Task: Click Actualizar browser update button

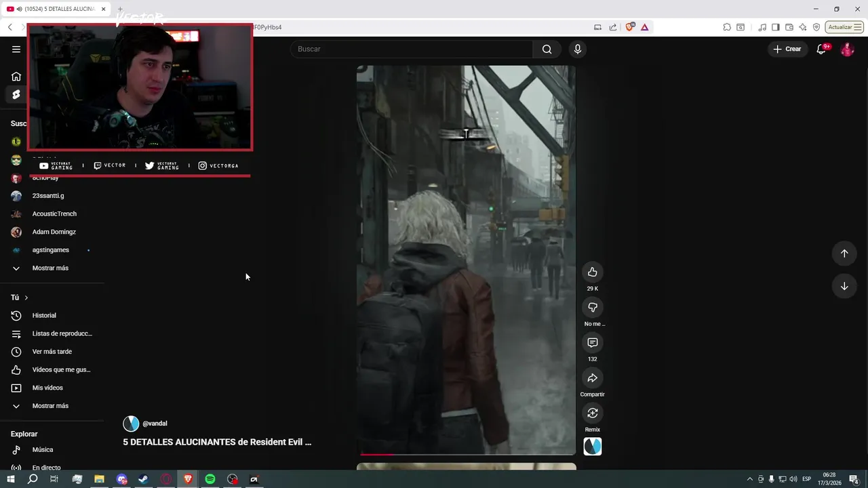Action: [844, 27]
